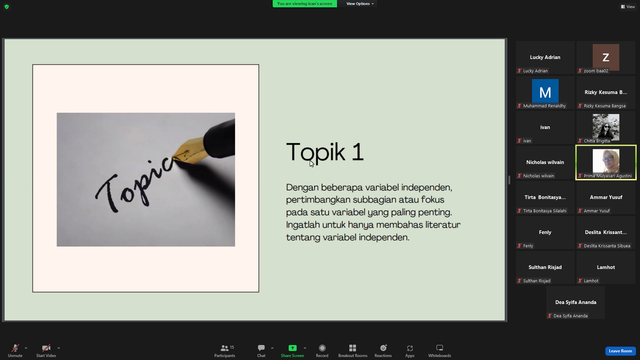Open Whiteboards
The width and height of the screenshot is (640, 360).
pyautogui.click(x=440, y=350)
